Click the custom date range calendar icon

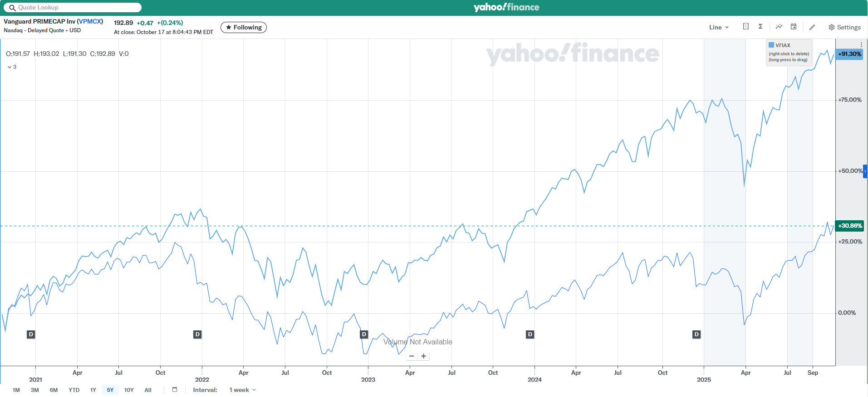[175, 390]
